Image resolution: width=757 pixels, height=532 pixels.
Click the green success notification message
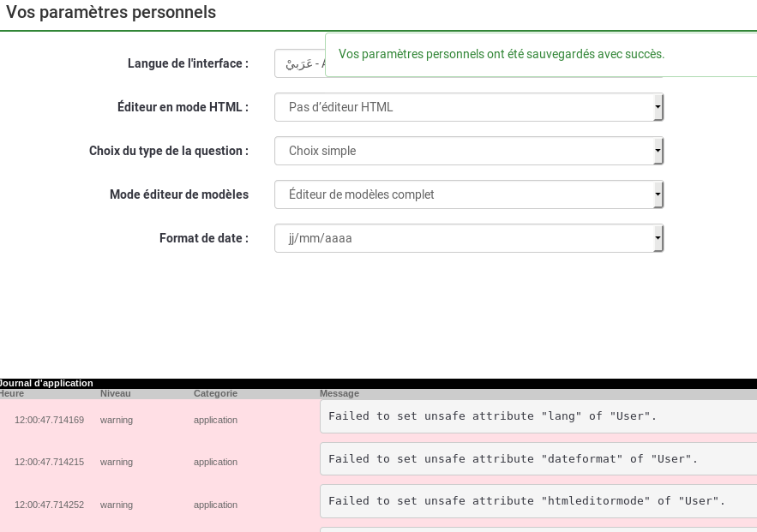pos(502,54)
